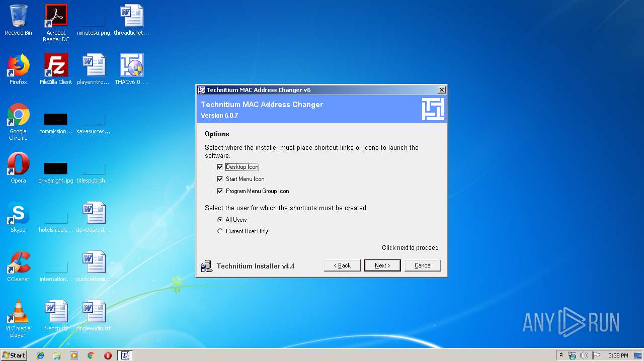Viewport: 644px width, 362px height.
Task: Open the FileZilla Client shortcut
Action: point(56,69)
